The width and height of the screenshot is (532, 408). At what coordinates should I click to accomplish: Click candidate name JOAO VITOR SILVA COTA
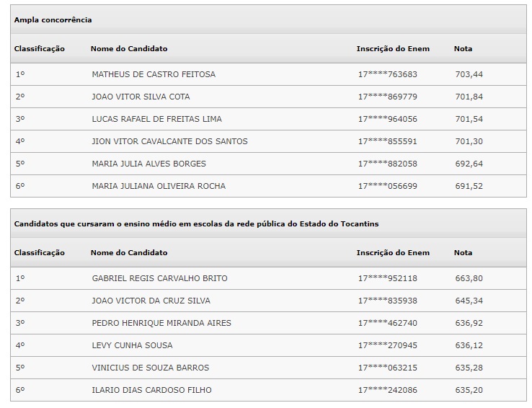pos(141,97)
